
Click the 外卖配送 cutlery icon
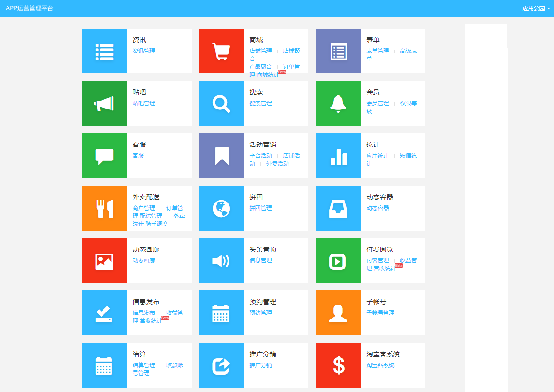104,208
